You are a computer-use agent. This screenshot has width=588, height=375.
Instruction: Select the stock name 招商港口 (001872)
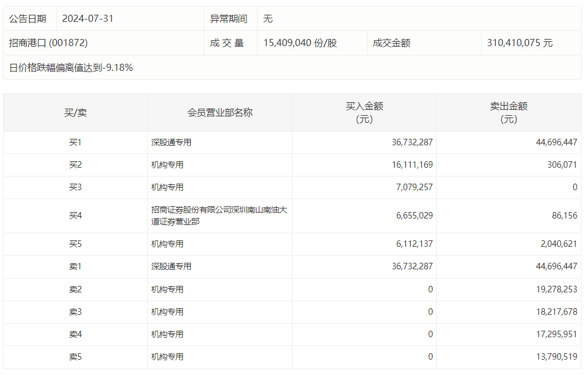48,43
